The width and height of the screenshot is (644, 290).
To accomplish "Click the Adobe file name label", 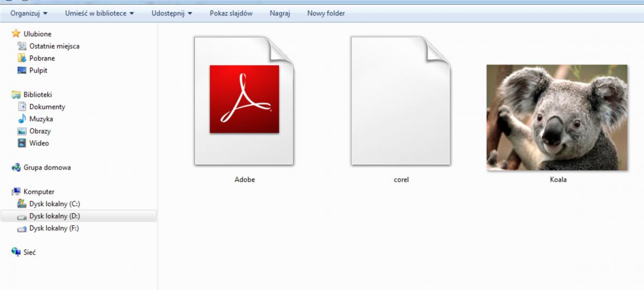I will (245, 180).
